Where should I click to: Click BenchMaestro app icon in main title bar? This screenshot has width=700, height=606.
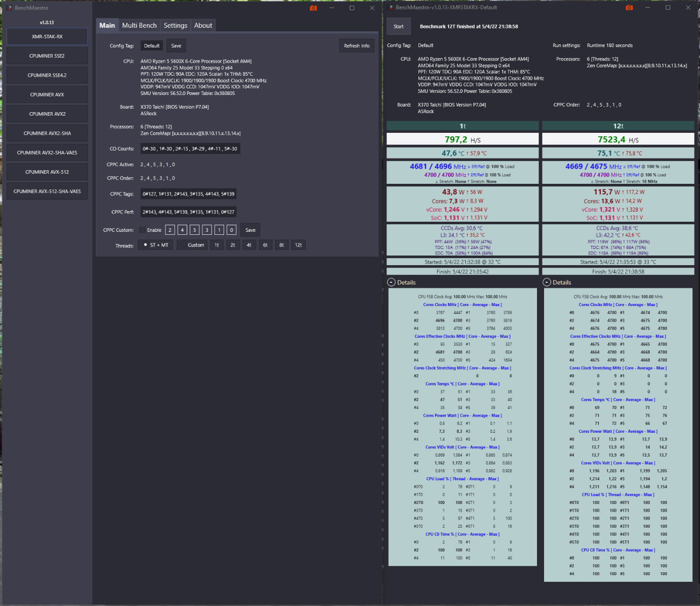coord(9,8)
